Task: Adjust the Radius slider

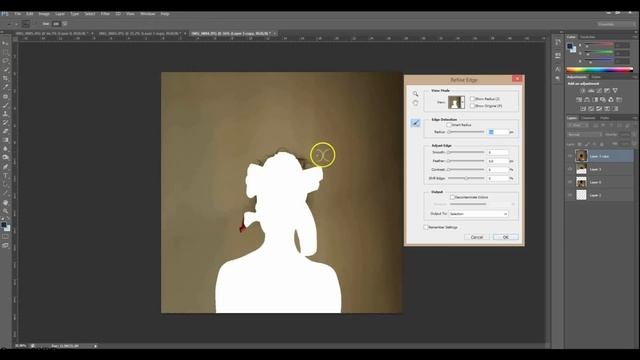Action: 466,132
